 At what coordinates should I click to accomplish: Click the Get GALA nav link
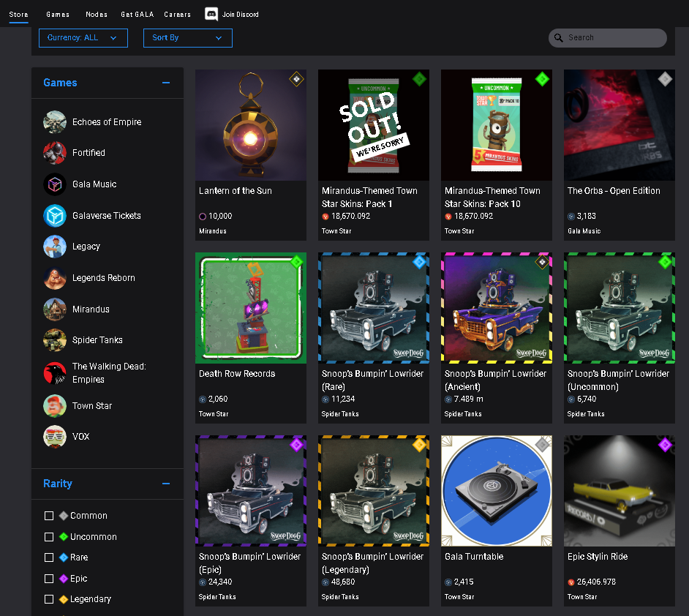(x=138, y=15)
